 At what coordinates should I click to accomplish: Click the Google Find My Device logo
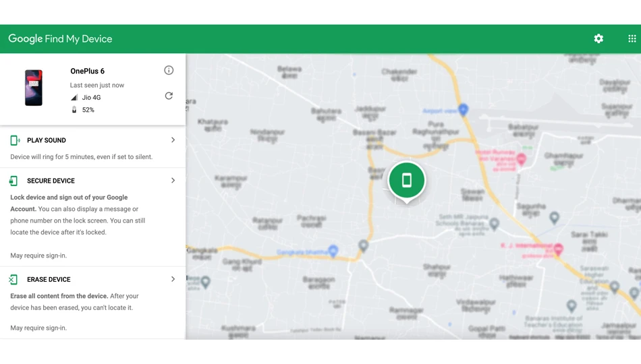(60, 39)
